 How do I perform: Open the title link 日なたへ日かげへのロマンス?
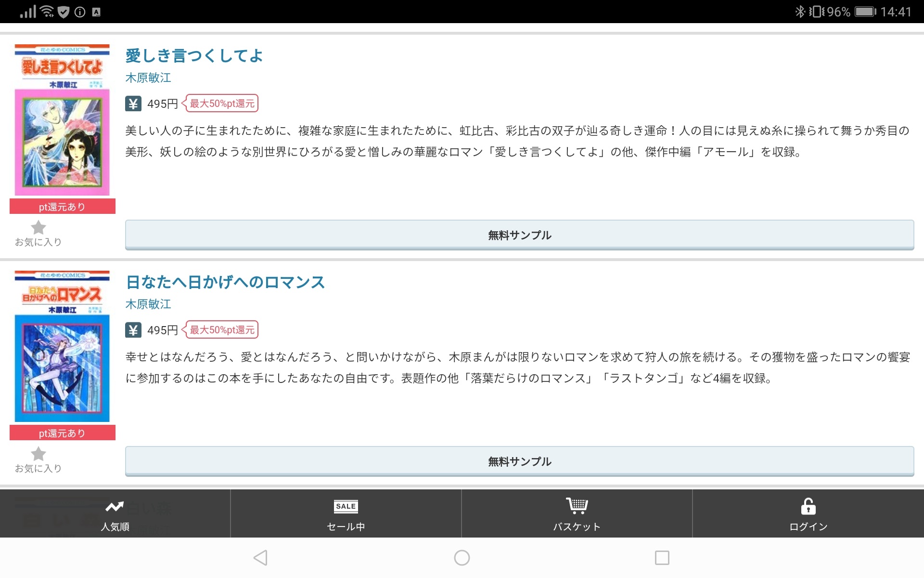(x=225, y=282)
